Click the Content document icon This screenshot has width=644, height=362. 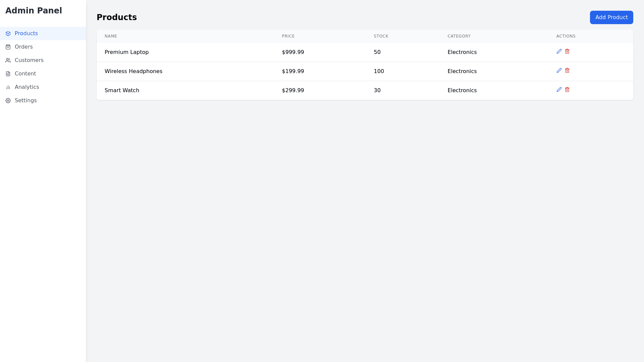pos(8,74)
